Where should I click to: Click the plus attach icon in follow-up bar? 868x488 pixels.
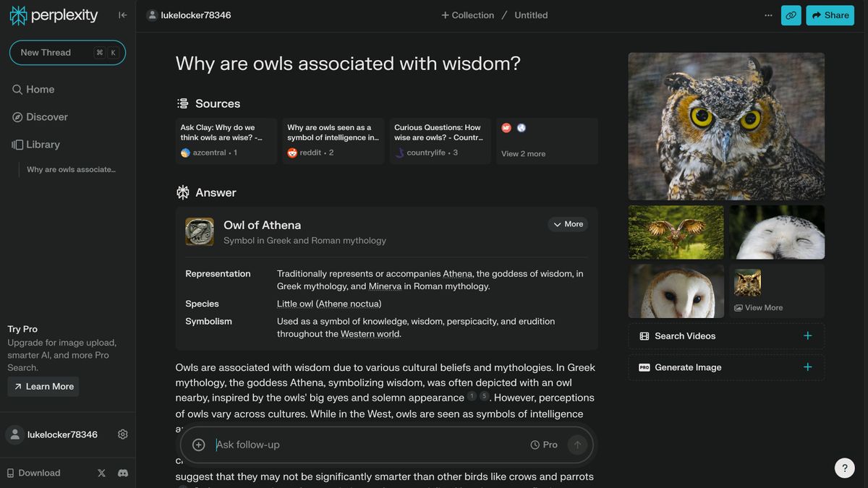tap(199, 445)
